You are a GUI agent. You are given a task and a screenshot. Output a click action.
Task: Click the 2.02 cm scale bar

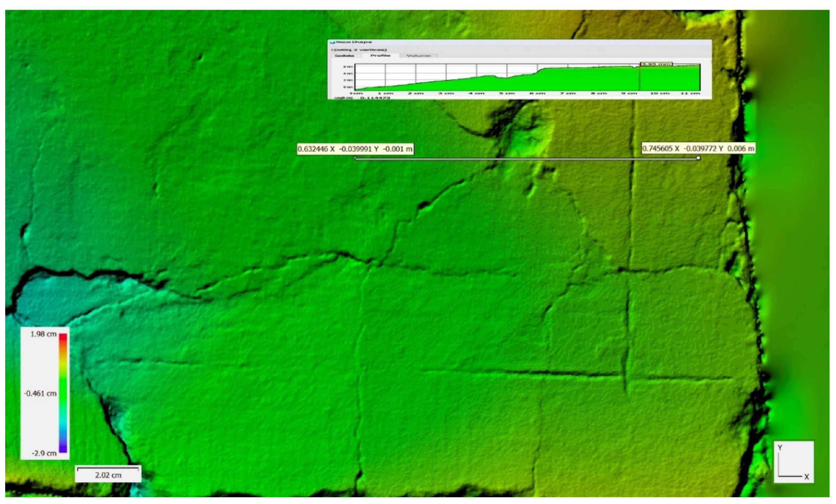tap(108, 473)
